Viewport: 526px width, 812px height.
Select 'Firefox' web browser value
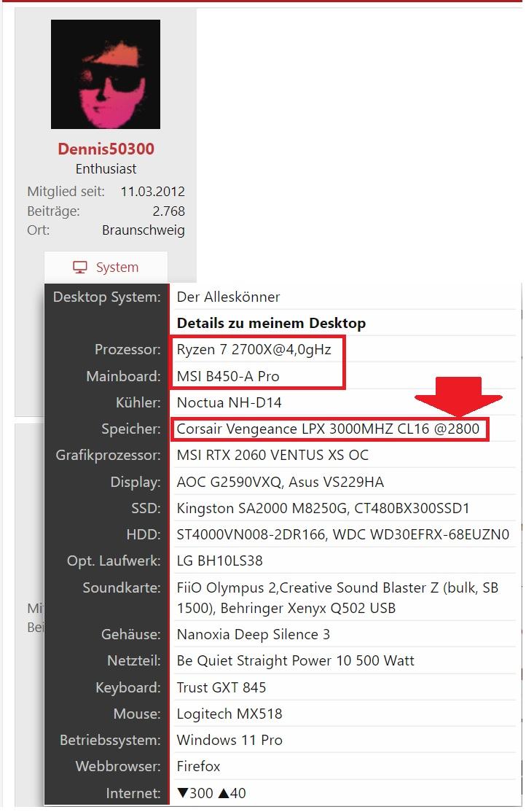tap(198, 766)
